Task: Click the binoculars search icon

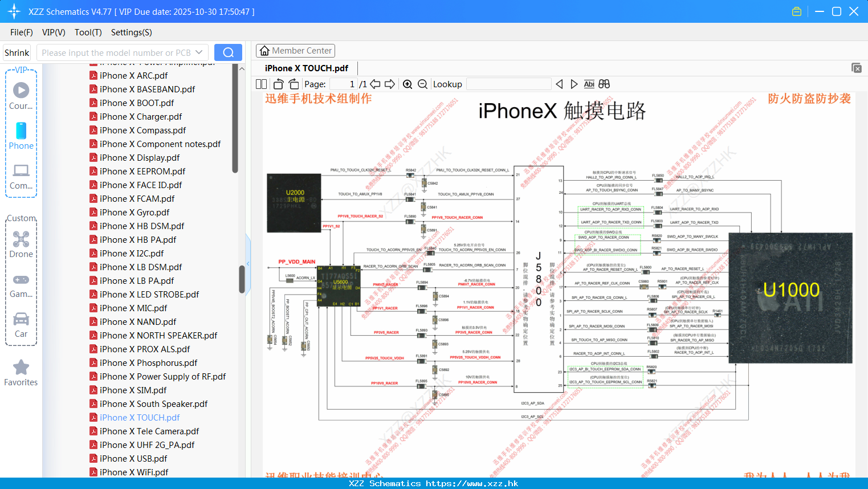Action: pyautogui.click(x=604, y=84)
